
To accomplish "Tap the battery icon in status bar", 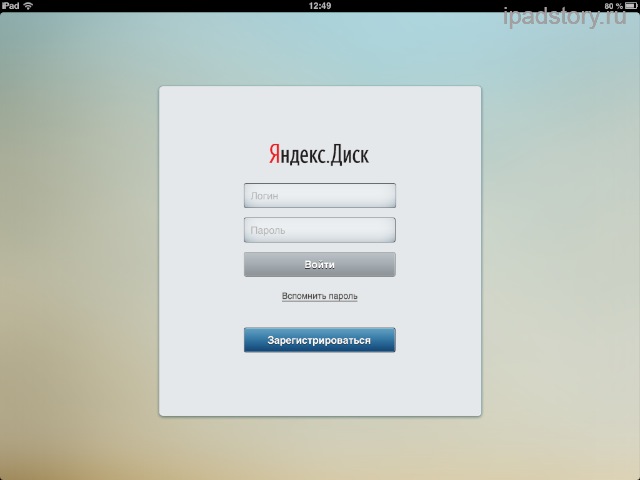I will [x=631, y=6].
